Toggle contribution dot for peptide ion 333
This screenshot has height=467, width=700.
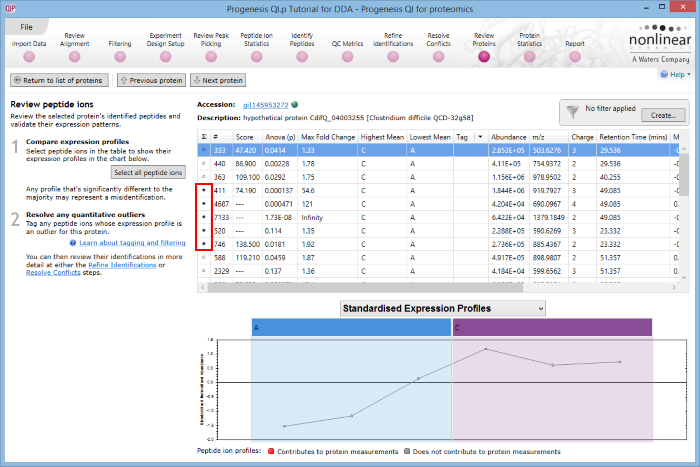[x=204, y=150]
